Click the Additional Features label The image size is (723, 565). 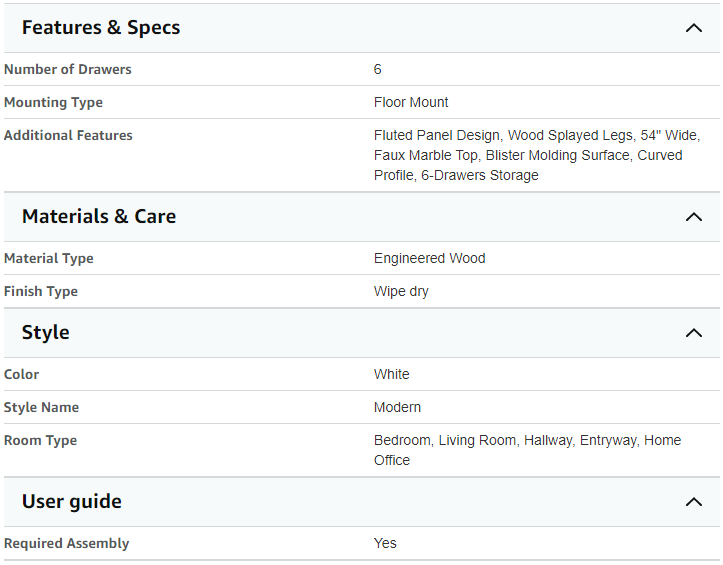68,135
